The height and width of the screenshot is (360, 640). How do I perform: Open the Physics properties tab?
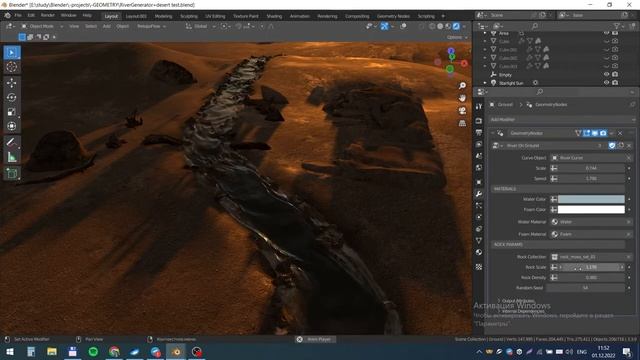click(x=479, y=217)
